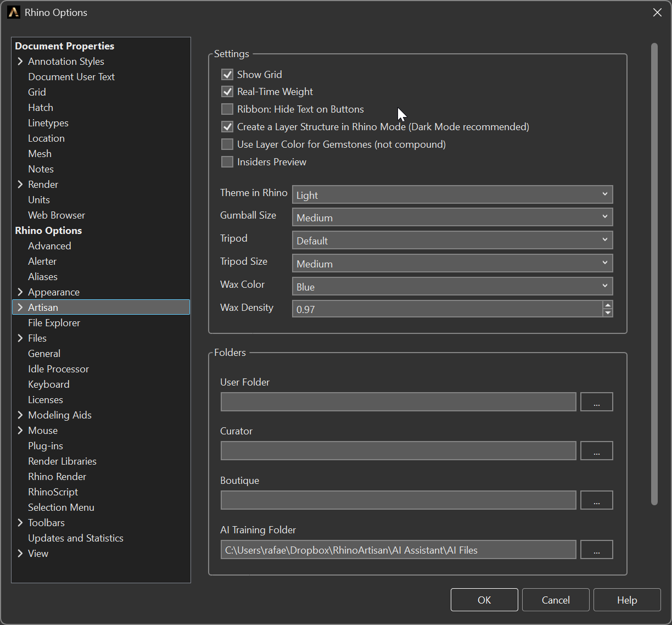This screenshot has height=625, width=672.
Task: Expand the Annotation Styles tree node
Action: click(x=20, y=62)
